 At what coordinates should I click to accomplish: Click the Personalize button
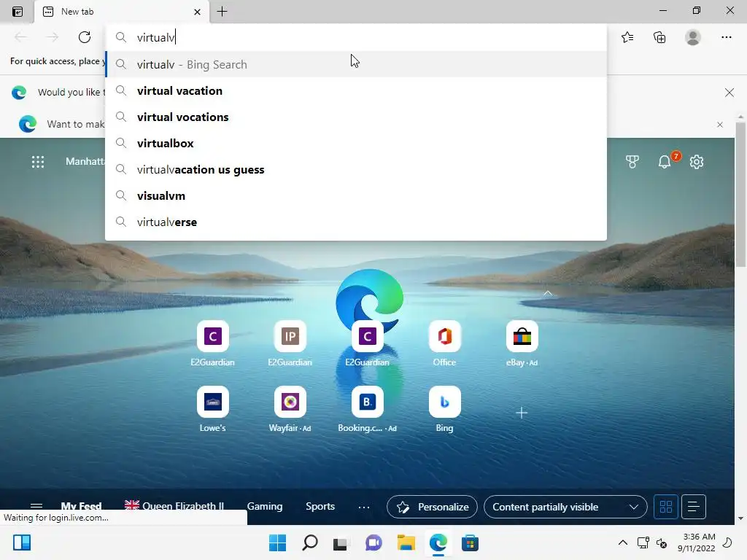pos(432,507)
